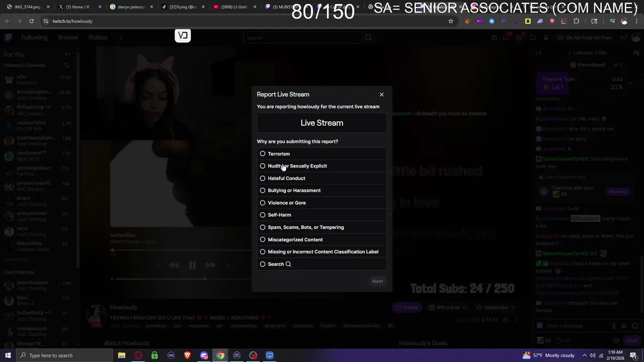Sort the Followed Channels list

click(66, 65)
